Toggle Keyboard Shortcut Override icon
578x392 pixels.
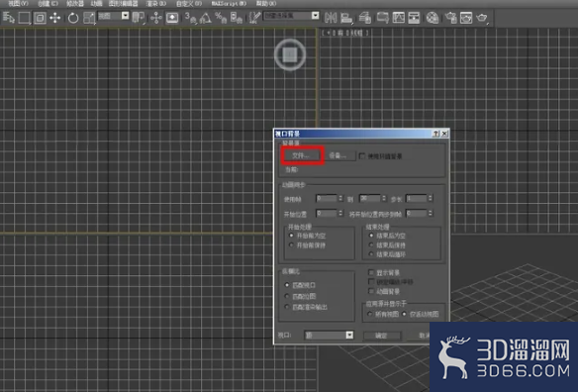tap(172, 18)
